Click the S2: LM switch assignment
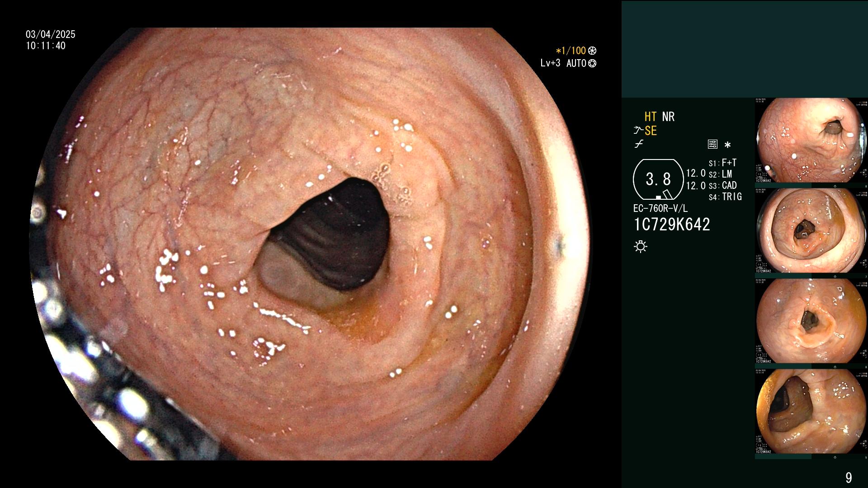Screen dimensions: 868x488 [x=721, y=174]
